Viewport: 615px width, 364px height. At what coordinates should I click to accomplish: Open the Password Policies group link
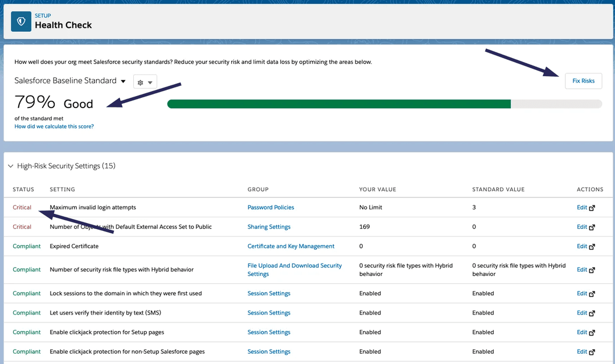[x=270, y=207]
